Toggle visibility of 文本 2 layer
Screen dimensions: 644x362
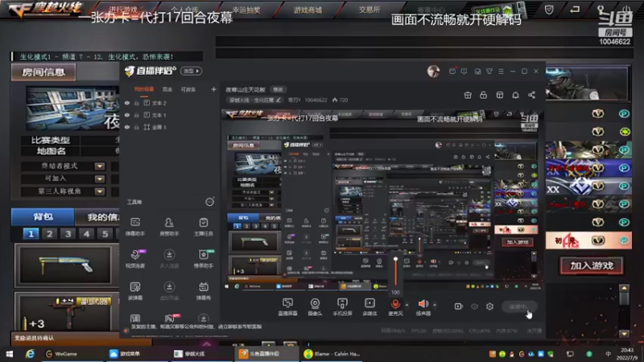click(127, 103)
